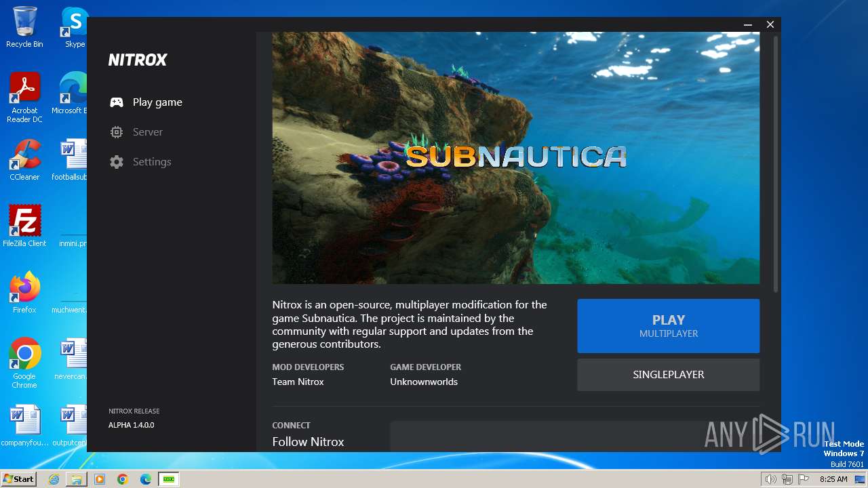The height and width of the screenshot is (488, 868).
Task: Click the NITROX logo
Action: point(138,60)
